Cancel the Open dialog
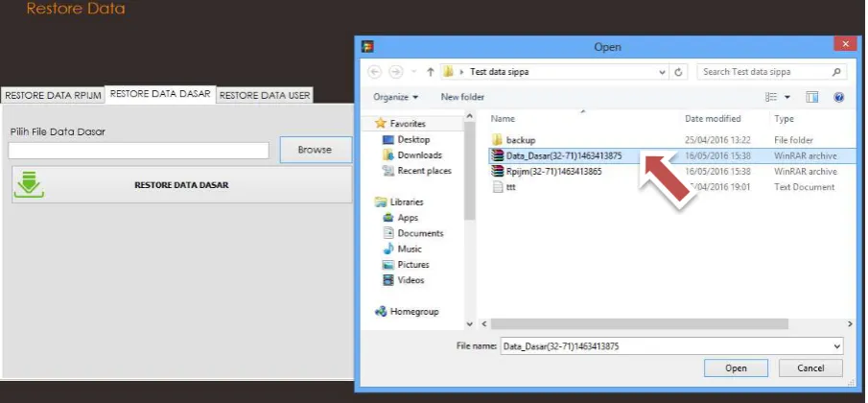868x403 pixels. (x=811, y=368)
